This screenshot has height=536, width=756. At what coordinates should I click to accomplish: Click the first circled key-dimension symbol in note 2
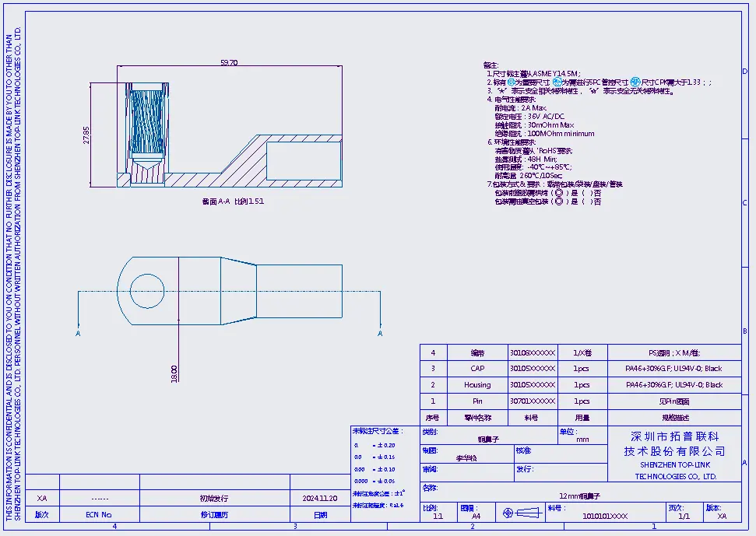[x=511, y=82]
